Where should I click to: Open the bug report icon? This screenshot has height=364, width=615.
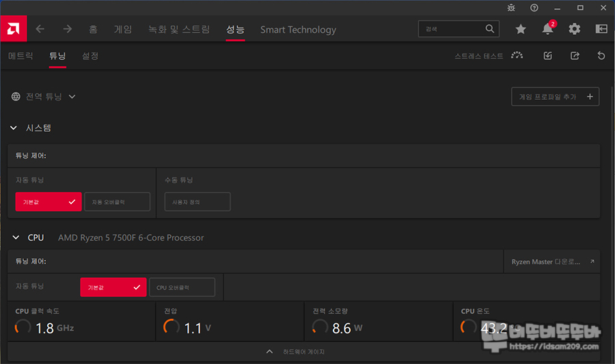[x=511, y=8]
